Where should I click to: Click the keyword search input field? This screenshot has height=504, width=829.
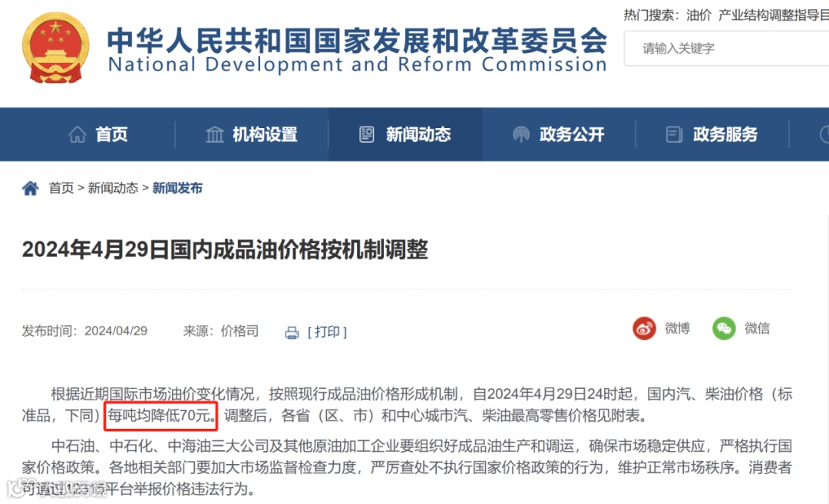click(726, 48)
